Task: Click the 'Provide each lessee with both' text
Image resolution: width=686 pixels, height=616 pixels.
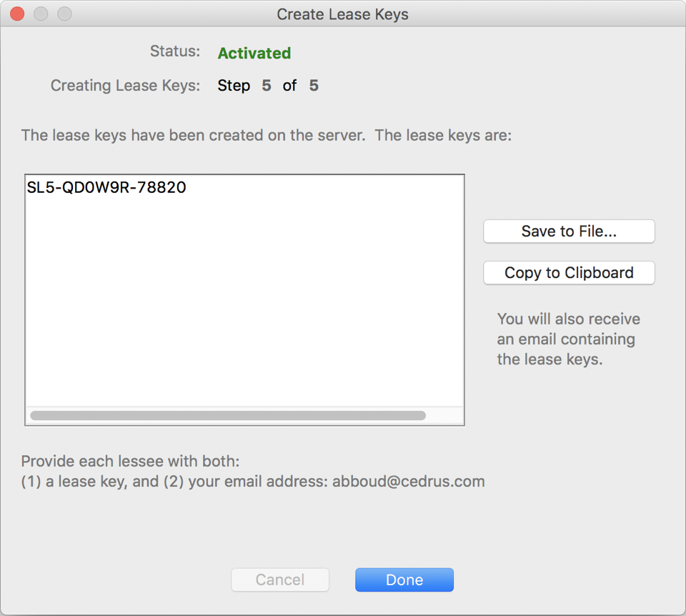Action: click(130, 462)
